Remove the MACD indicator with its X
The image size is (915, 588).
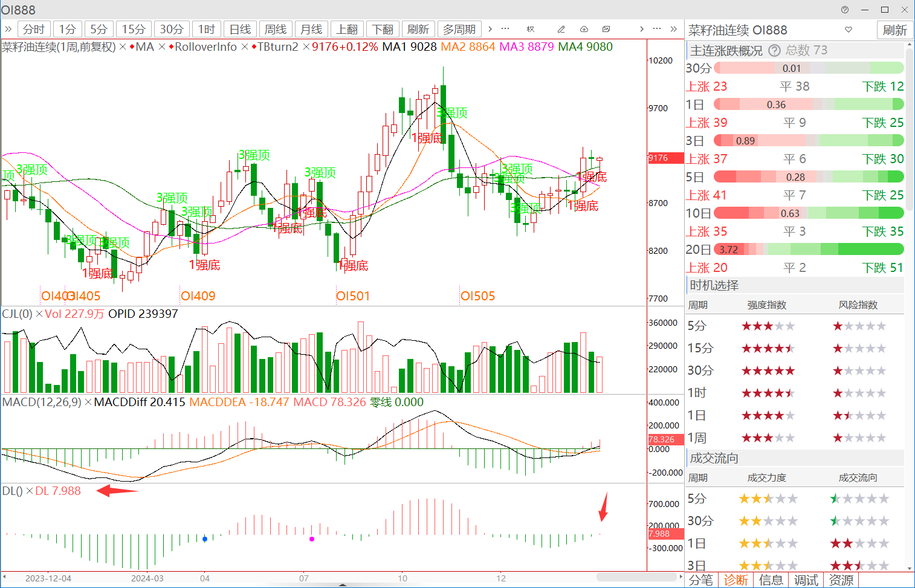coord(88,402)
